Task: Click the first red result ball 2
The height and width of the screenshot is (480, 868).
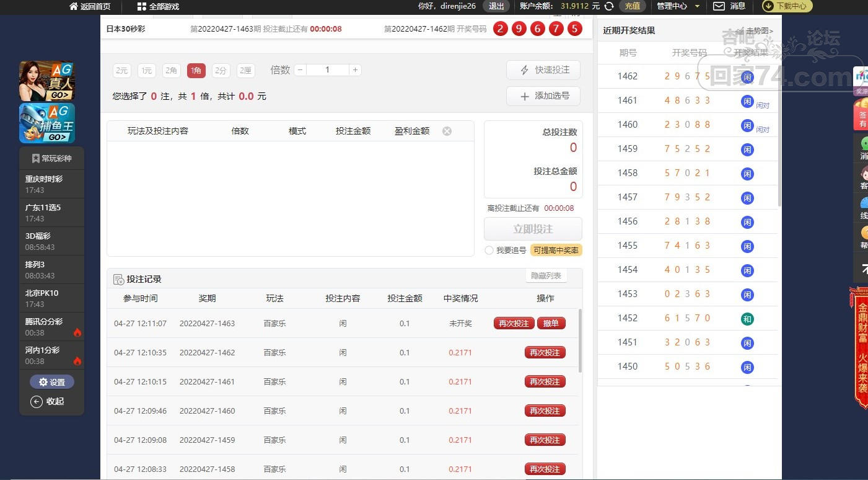Action: tap(501, 29)
